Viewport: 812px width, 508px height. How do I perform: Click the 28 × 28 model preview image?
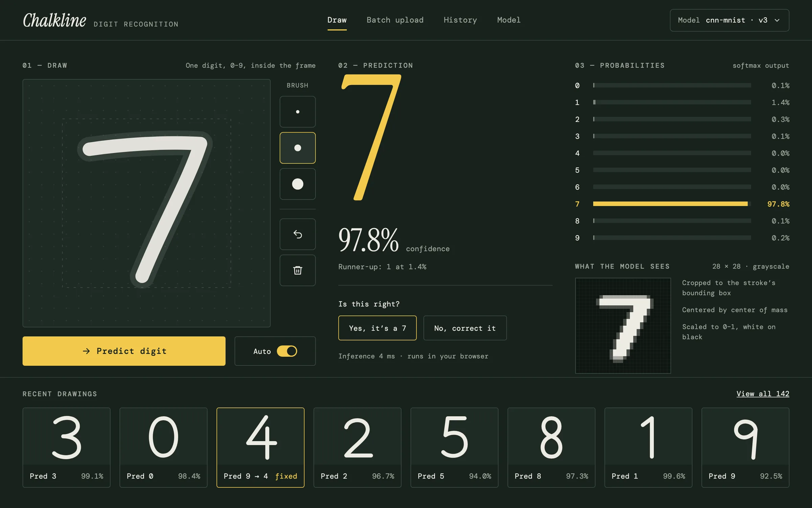[623, 326]
